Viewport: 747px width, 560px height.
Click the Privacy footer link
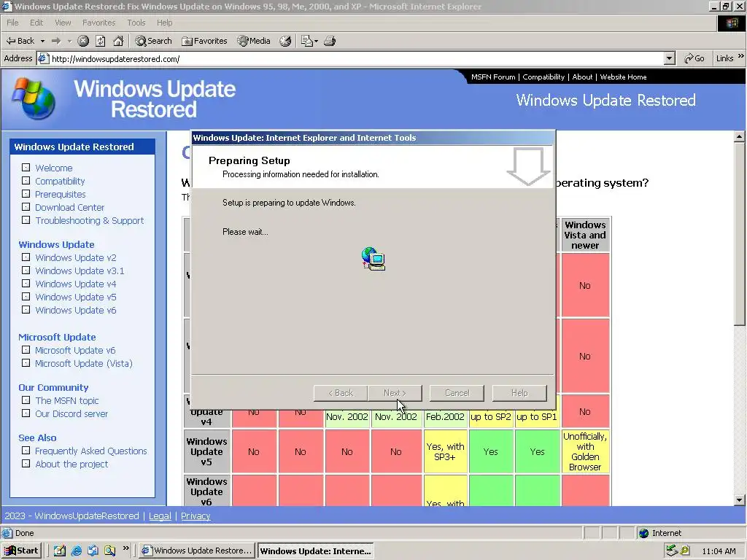pos(196,516)
